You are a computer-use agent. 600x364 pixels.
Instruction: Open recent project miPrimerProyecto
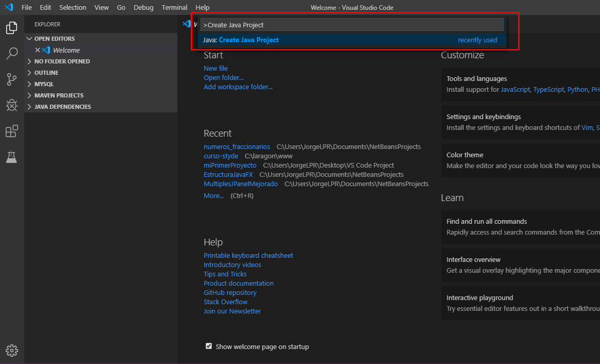230,165
